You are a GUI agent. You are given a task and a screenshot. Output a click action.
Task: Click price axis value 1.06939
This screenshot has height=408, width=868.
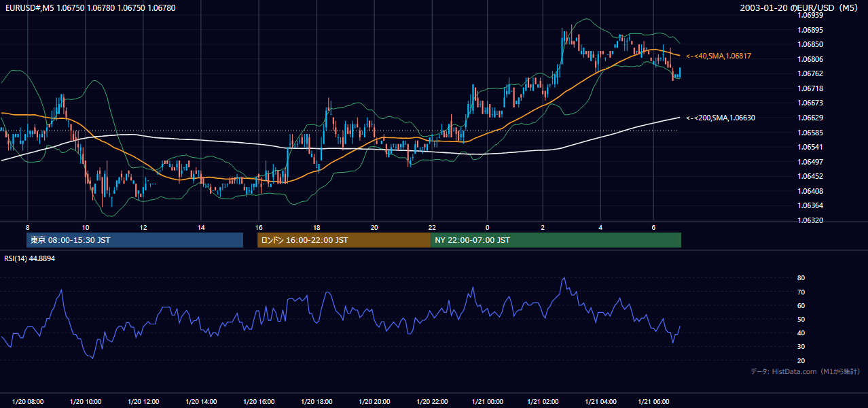click(811, 15)
